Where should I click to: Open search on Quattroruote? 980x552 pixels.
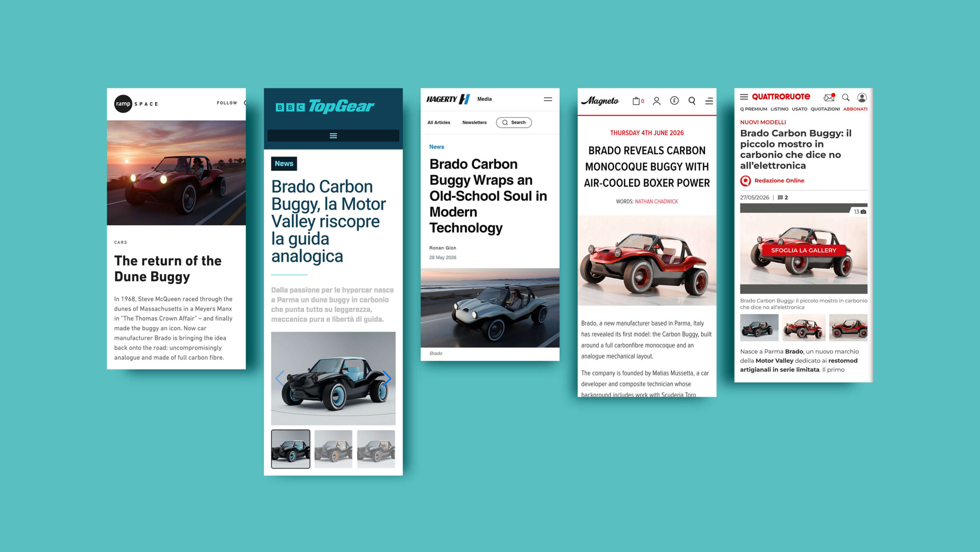[846, 98]
